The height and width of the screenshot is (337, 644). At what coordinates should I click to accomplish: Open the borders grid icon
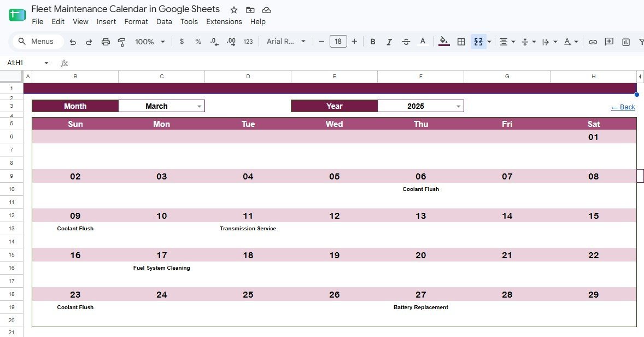461,42
